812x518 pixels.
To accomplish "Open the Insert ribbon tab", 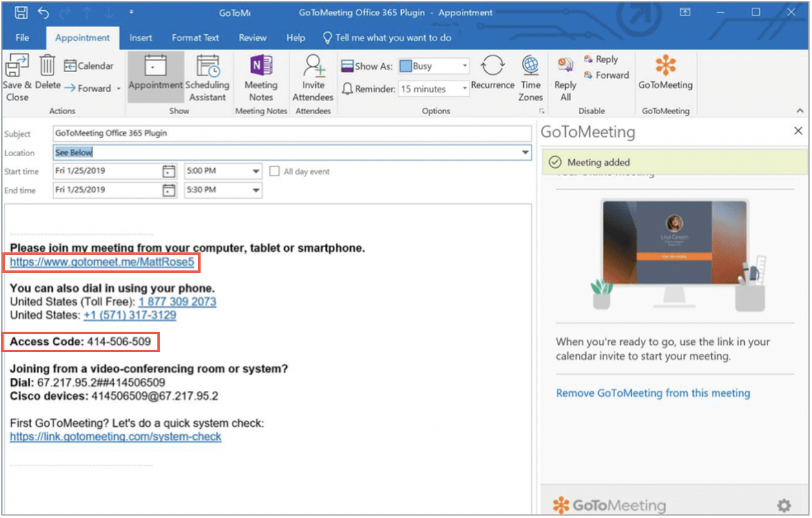I will 141,37.
